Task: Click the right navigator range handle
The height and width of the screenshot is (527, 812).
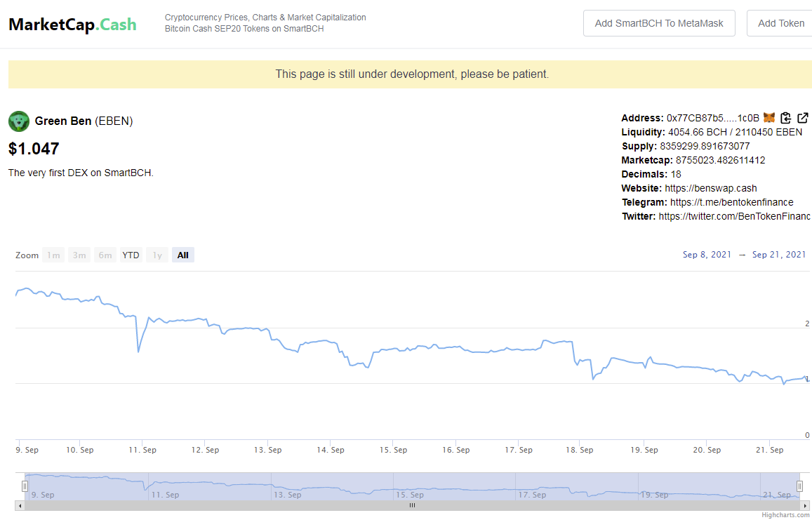Action: click(799, 486)
